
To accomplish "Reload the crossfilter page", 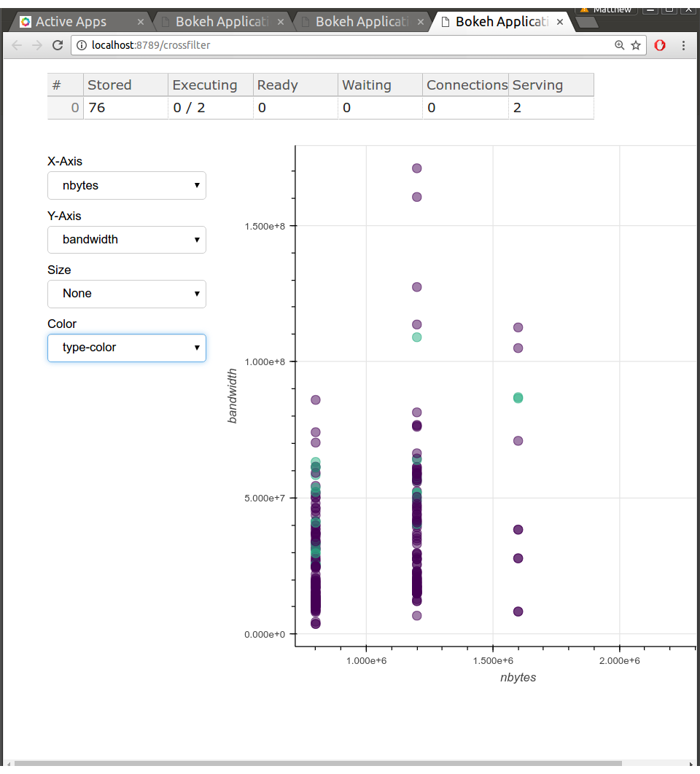I will [58, 45].
